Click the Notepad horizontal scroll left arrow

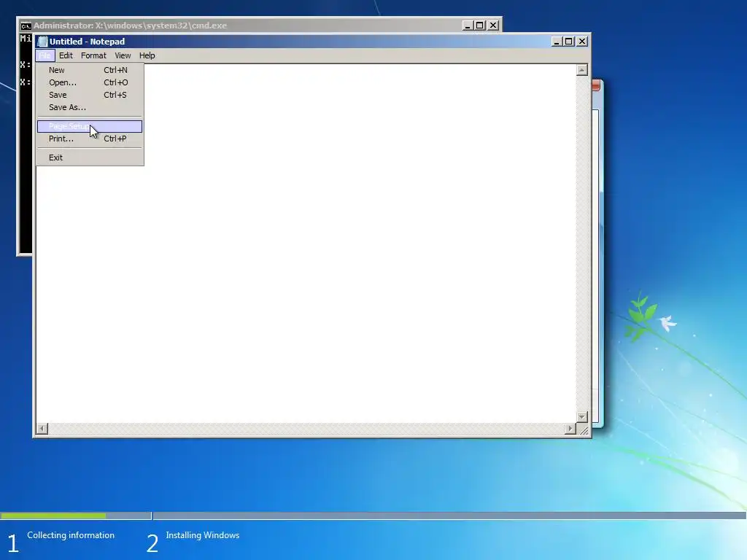coord(42,429)
